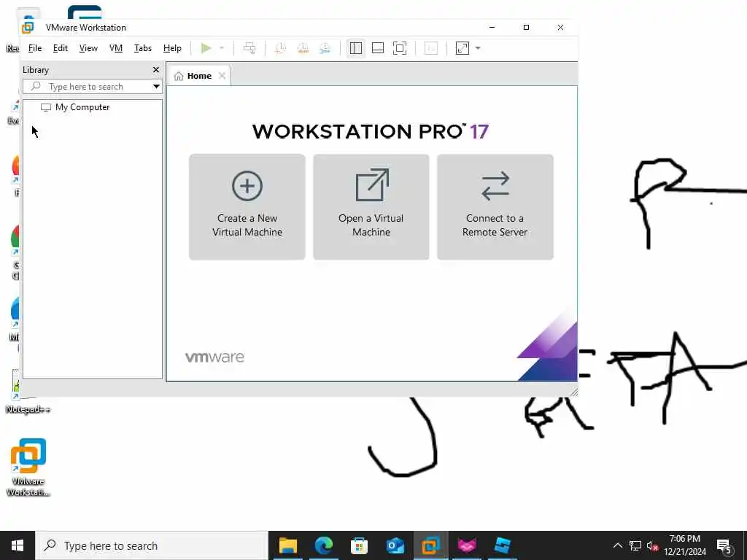Toggle the thumbnail bar view icon
The image size is (747, 560).
point(378,48)
